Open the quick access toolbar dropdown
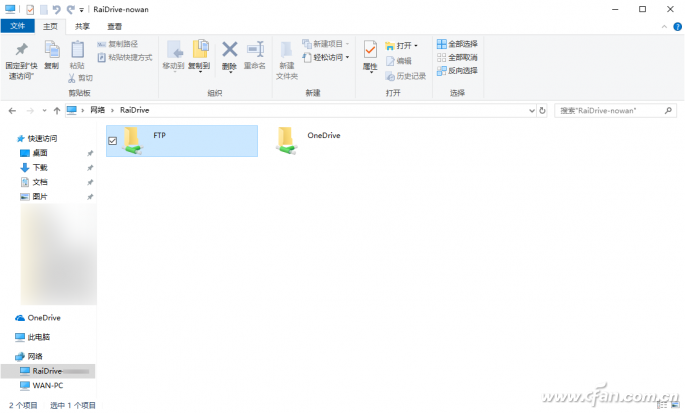Screen dimensions: 685x413 click(x=81, y=10)
